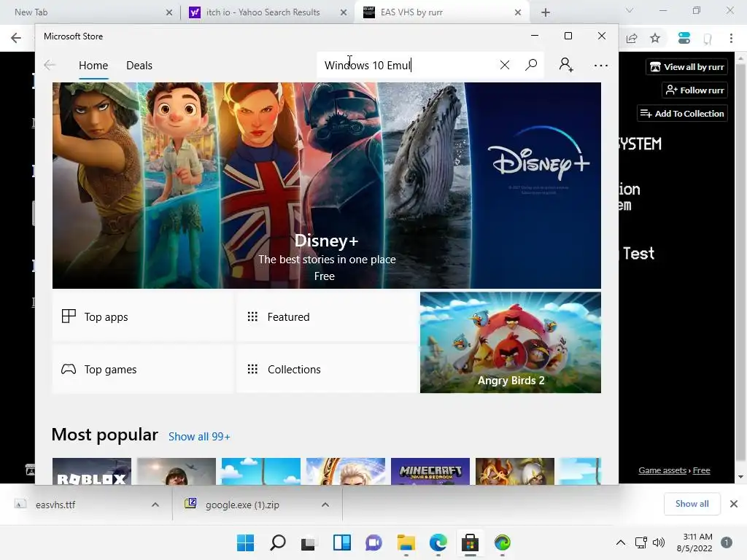The height and width of the screenshot is (560, 747).
Task: Open Widgets from taskbar
Action: [341, 542]
